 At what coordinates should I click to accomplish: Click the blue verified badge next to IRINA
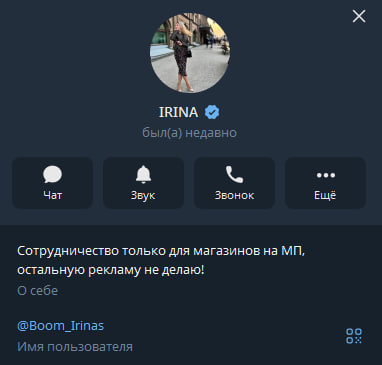pyautogui.click(x=212, y=112)
